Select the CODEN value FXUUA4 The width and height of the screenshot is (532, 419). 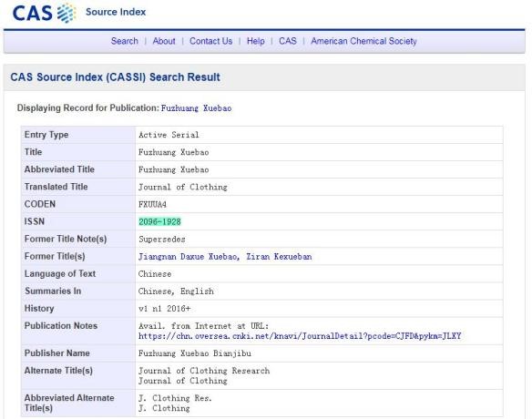pyautogui.click(x=152, y=204)
